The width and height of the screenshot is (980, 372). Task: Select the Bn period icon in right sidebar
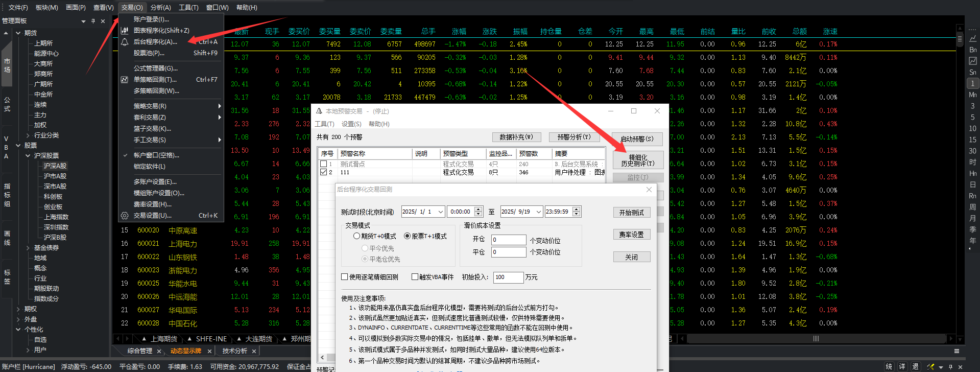click(x=973, y=50)
